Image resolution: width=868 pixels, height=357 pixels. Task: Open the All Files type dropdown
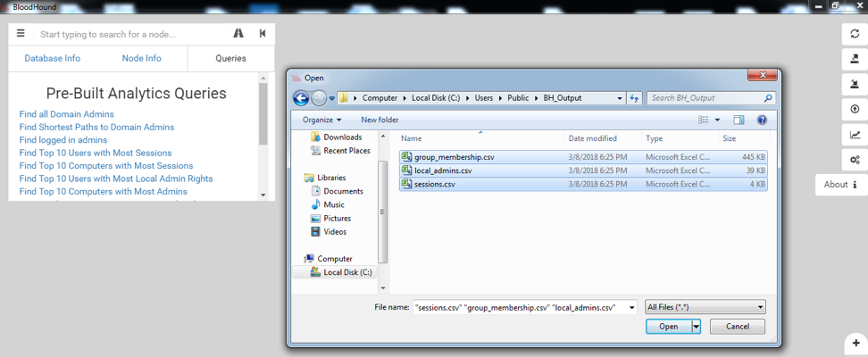[x=705, y=307]
